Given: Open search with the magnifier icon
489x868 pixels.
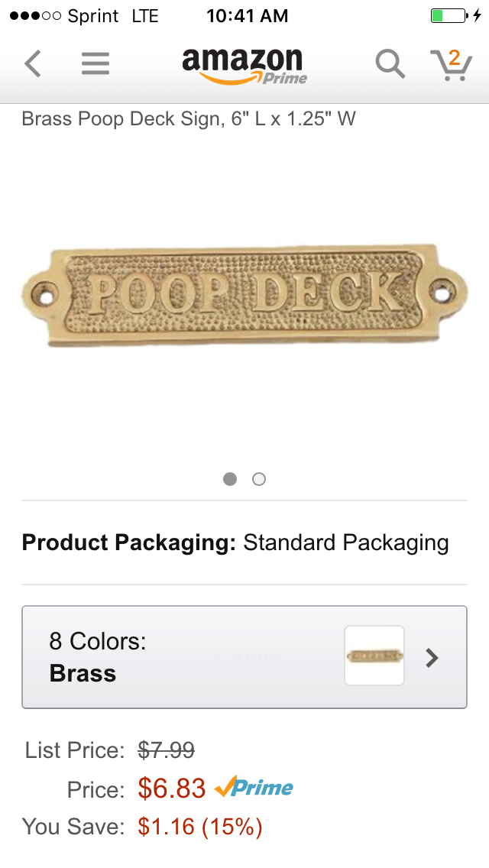Looking at the screenshot, I should 390,64.
